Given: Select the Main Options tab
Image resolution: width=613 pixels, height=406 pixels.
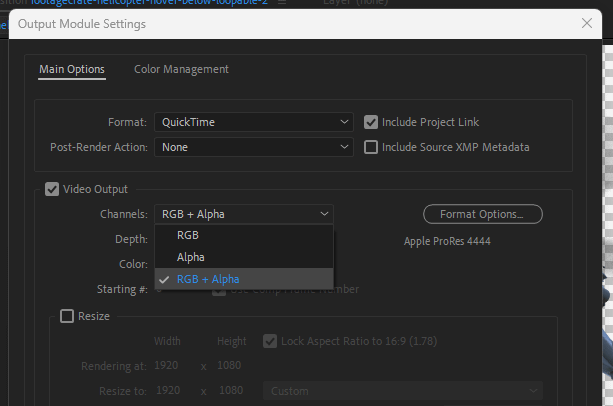Looking at the screenshot, I should pos(71,69).
